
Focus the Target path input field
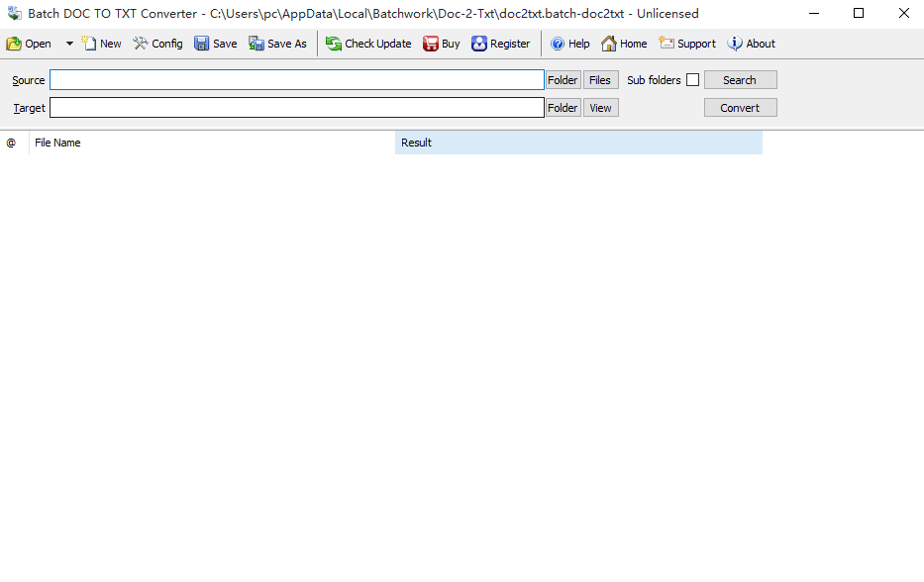pos(297,108)
